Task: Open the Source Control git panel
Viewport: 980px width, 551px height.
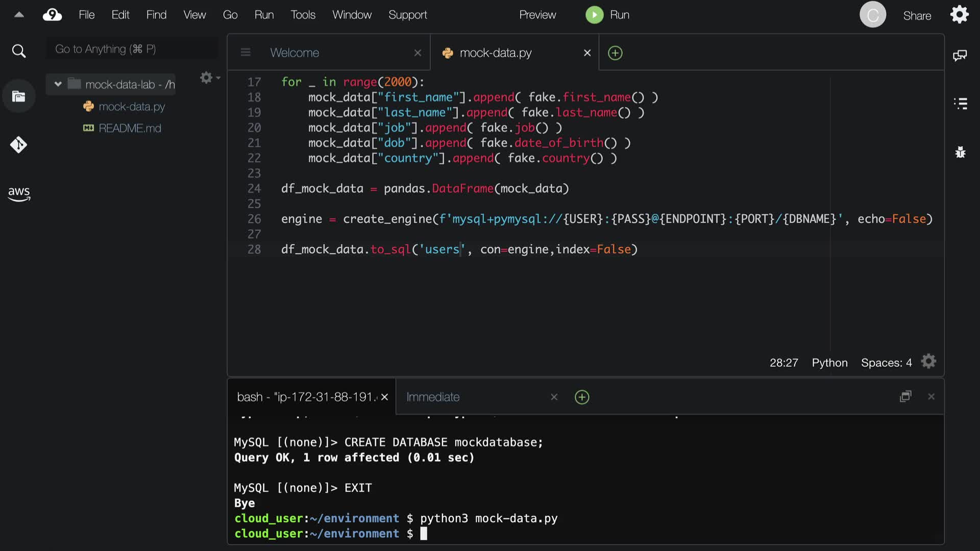Action: [19, 145]
